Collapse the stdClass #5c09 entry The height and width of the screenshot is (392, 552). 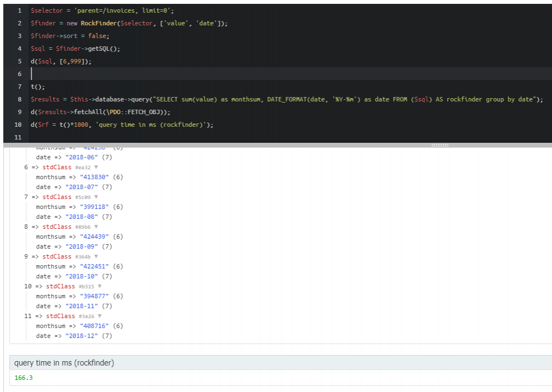point(96,197)
